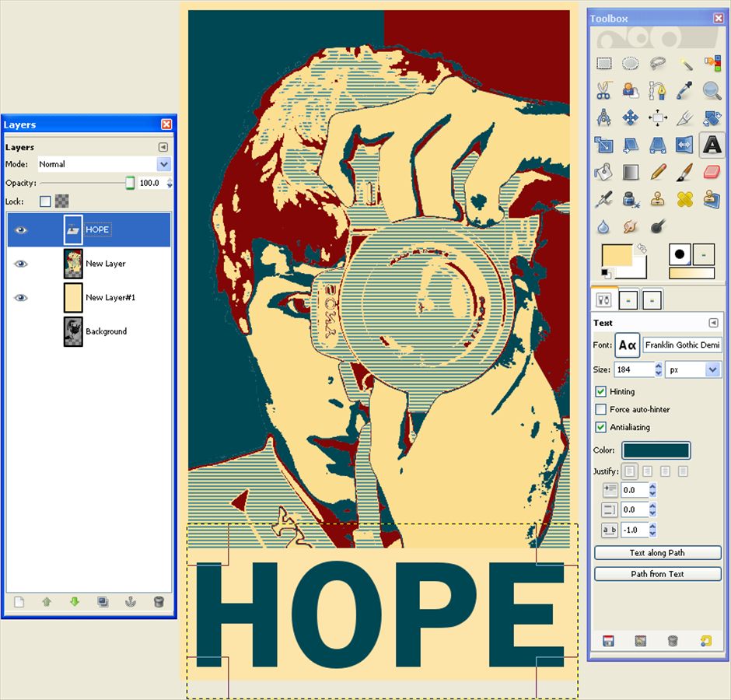Select the Text tool
The width and height of the screenshot is (731, 700).
[x=712, y=145]
